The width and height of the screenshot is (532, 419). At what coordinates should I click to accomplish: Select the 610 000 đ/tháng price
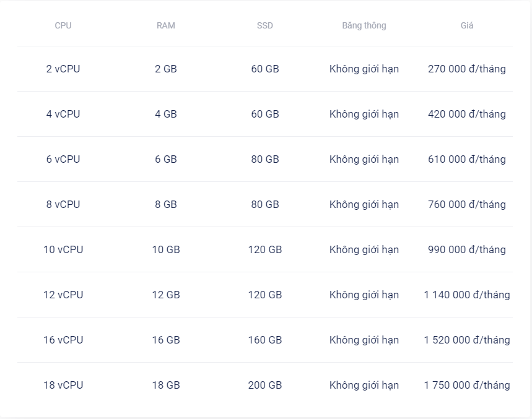(x=467, y=159)
